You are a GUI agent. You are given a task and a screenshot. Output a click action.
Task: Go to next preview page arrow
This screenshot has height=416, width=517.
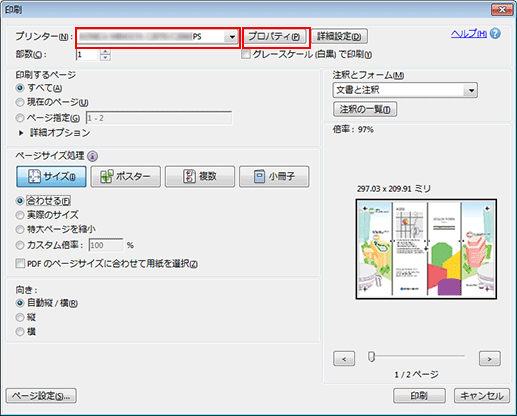(x=490, y=359)
